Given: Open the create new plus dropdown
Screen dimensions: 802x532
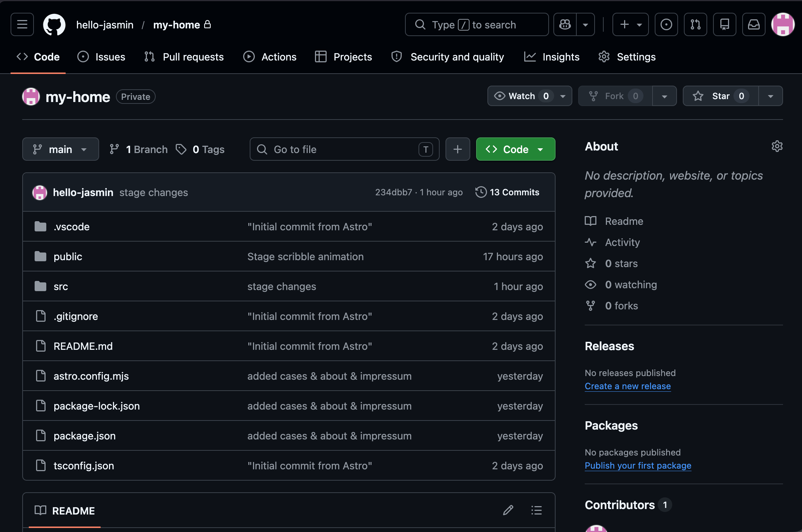Looking at the screenshot, I should pos(631,24).
